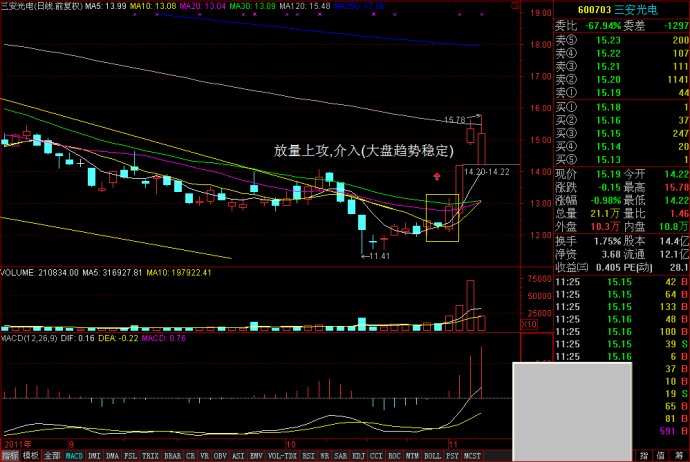
Task: Select the RSI indicator tab
Action: click(308, 456)
